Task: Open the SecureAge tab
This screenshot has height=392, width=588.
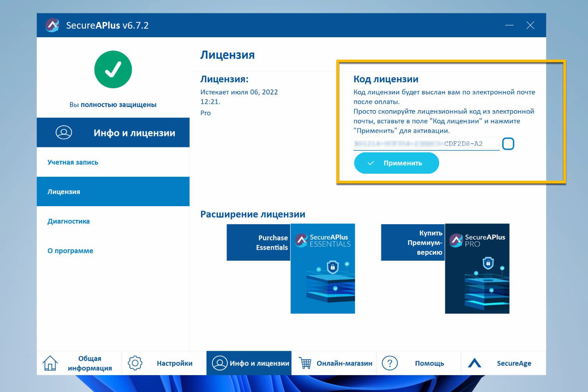Action: click(x=504, y=363)
